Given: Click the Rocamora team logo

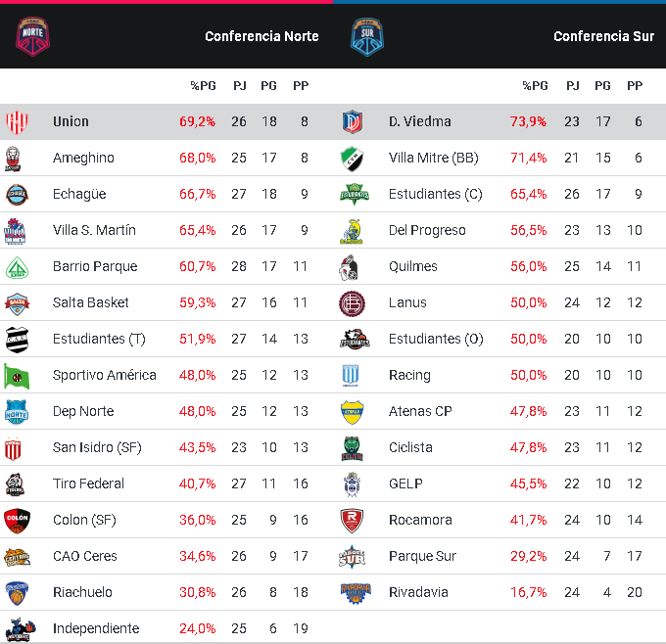Looking at the screenshot, I should point(353,521).
